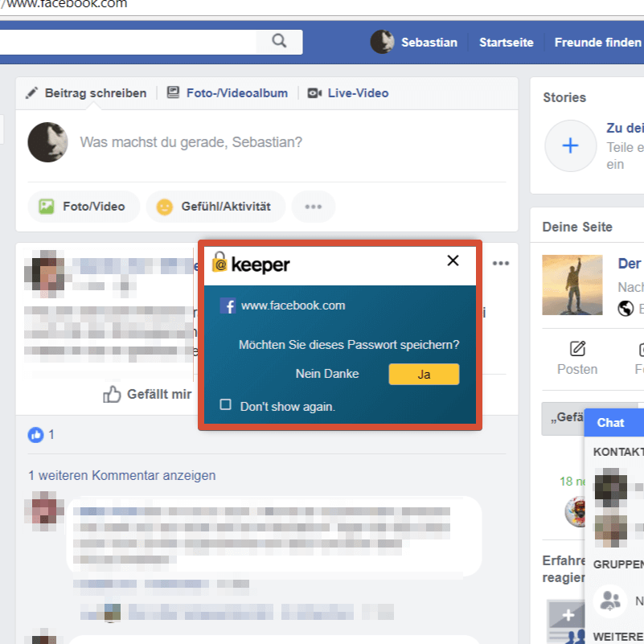Open more composer options ellipsis button
Image resolution: width=644 pixels, height=644 pixels.
[x=314, y=207]
